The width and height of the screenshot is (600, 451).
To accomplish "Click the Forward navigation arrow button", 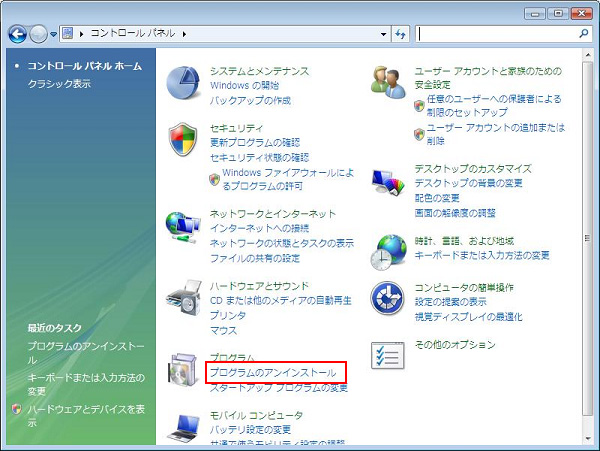I will [38, 34].
